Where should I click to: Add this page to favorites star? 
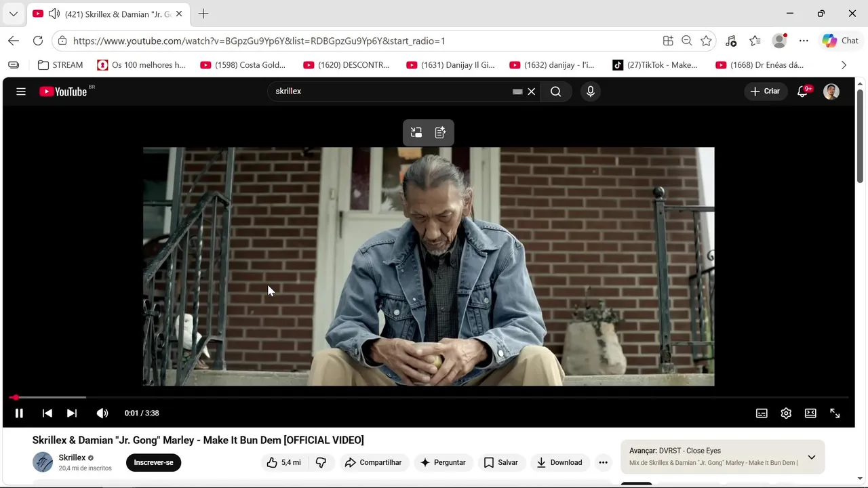coord(706,41)
